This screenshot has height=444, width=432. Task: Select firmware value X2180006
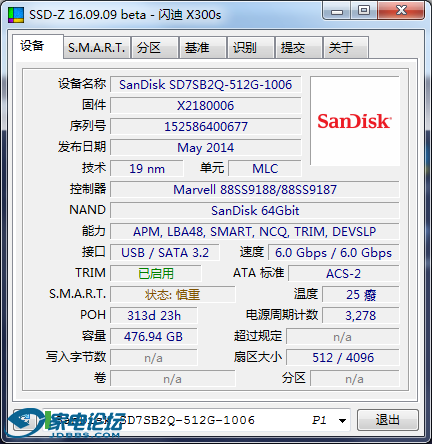pyautogui.click(x=206, y=106)
